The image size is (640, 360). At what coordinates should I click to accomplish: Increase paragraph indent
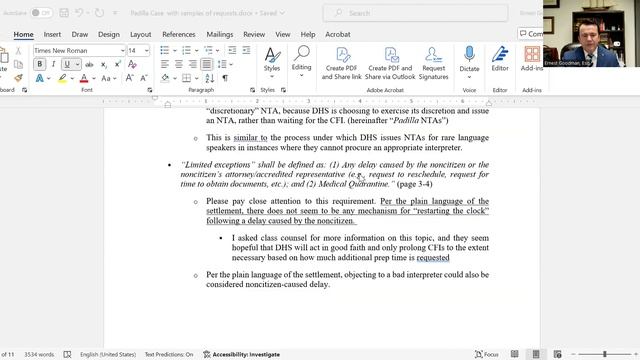(x=246, y=50)
